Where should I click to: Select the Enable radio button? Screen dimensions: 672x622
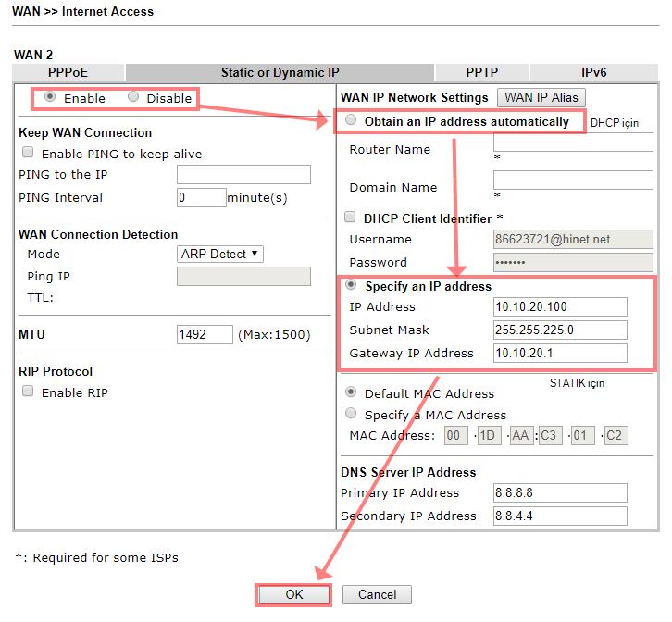pos(50,97)
